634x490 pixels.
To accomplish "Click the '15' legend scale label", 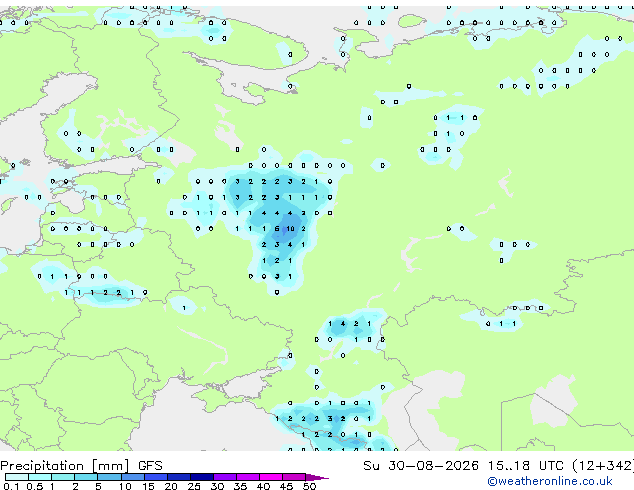I will click(148, 486).
